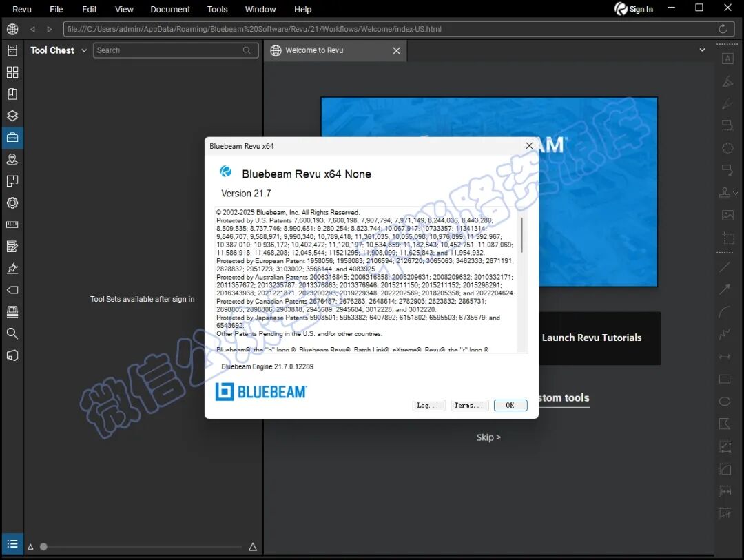Image resolution: width=744 pixels, height=560 pixels.
Task: Reload the page with refresh icon
Action: tap(723, 29)
